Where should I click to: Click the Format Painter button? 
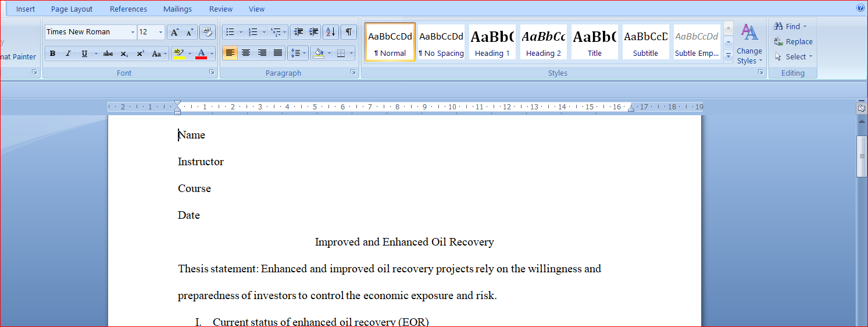pos(18,56)
